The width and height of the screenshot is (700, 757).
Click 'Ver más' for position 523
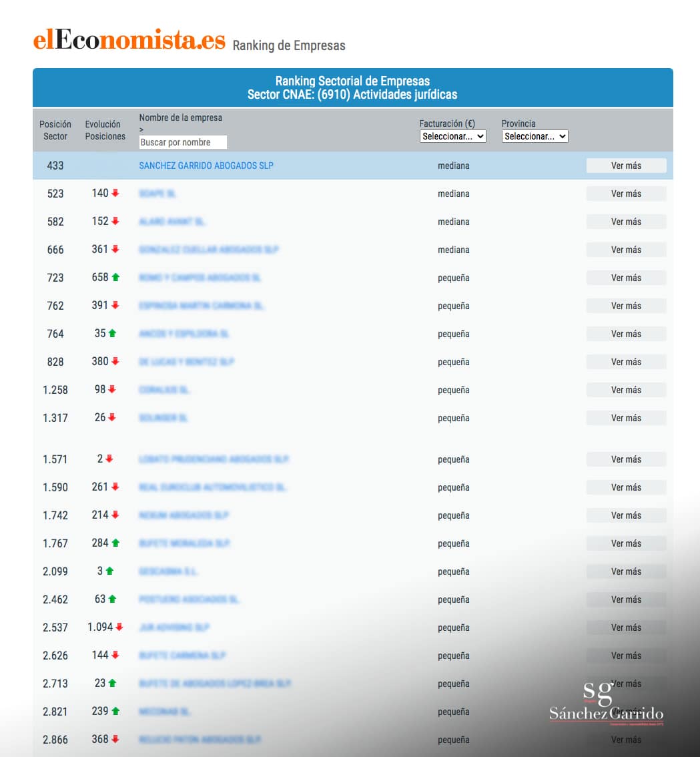pos(626,194)
